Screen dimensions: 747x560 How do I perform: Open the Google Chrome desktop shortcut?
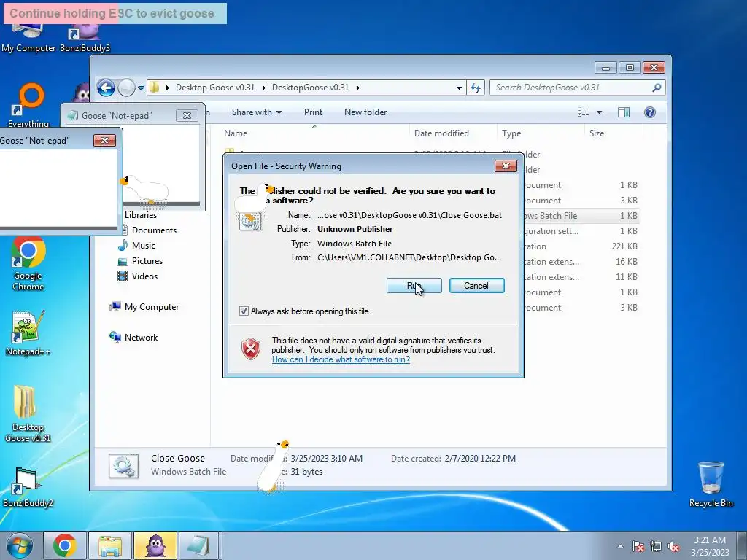click(28, 264)
